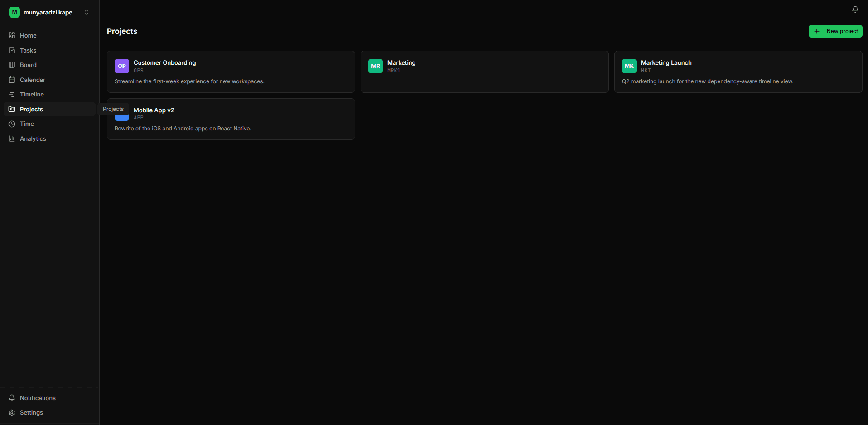Open the Marketing project title

point(401,62)
